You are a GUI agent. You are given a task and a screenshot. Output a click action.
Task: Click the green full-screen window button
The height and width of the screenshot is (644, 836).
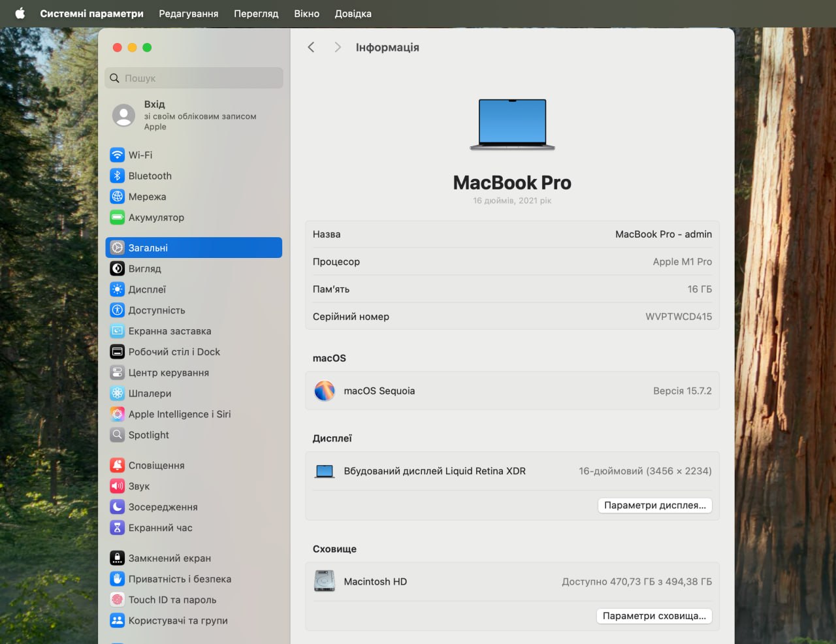point(147,47)
